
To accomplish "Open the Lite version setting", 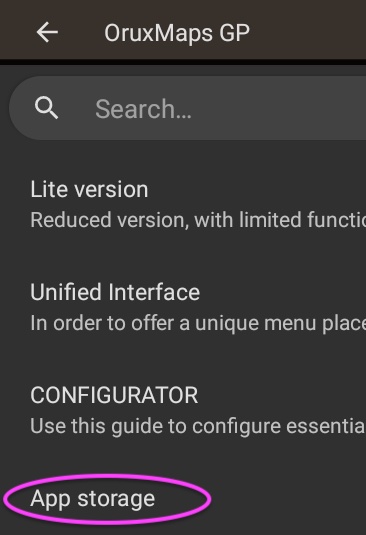I will click(x=183, y=204).
